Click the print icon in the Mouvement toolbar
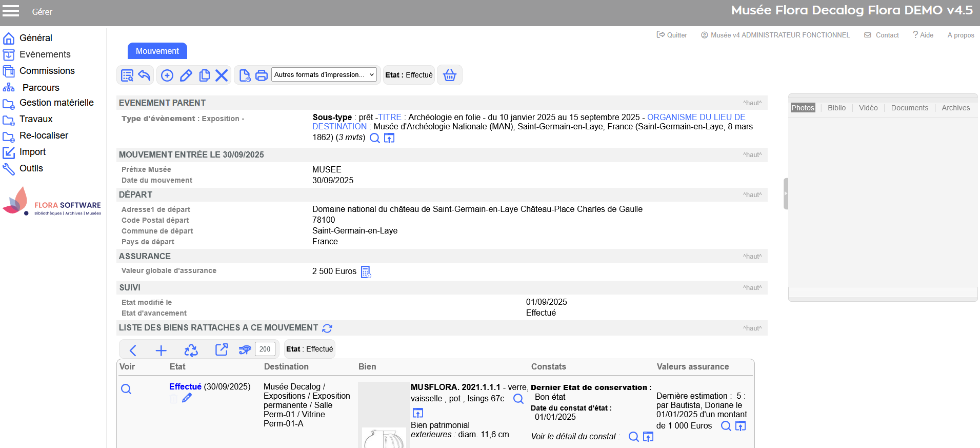The width and height of the screenshot is (980, 448). pyautogui.click(x=262, y=75)
